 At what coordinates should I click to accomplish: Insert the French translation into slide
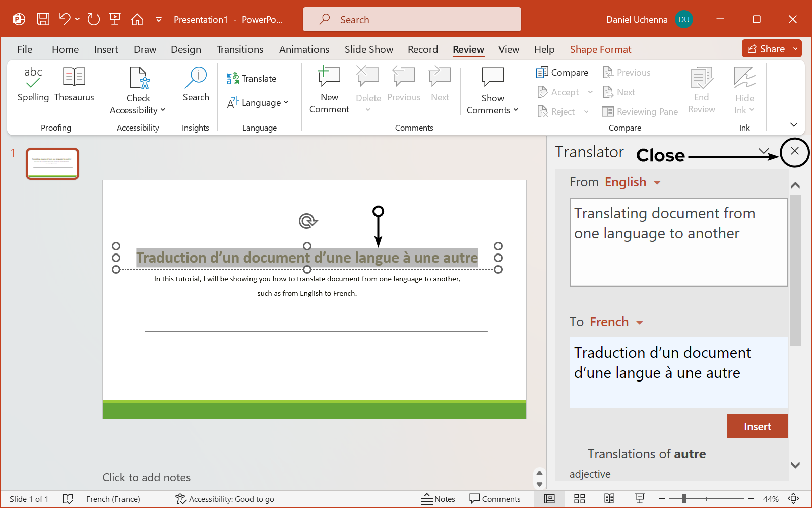tap(757, 426)
